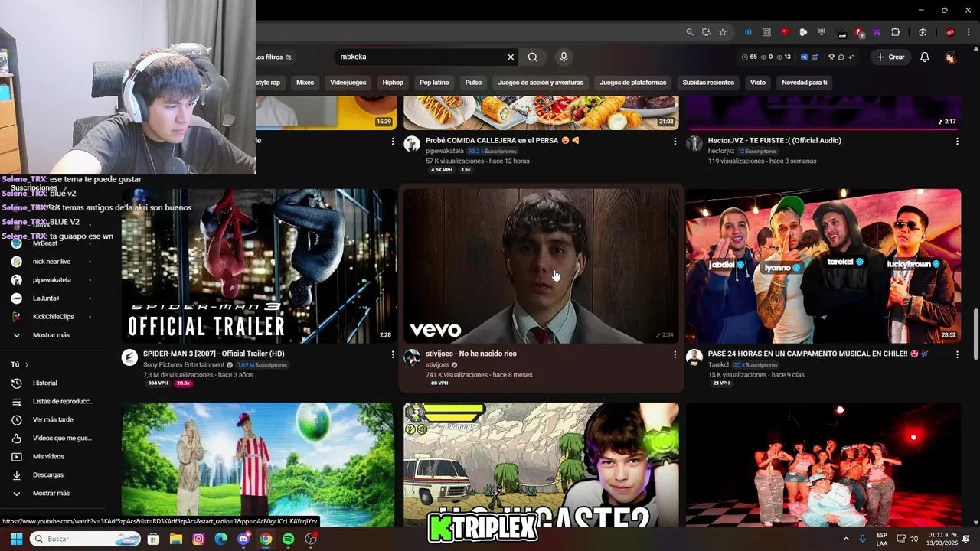The width and height of the screenshot is (980, 551).
Task: Open options for stivijoes No he nacido rico
Action: 675,354
